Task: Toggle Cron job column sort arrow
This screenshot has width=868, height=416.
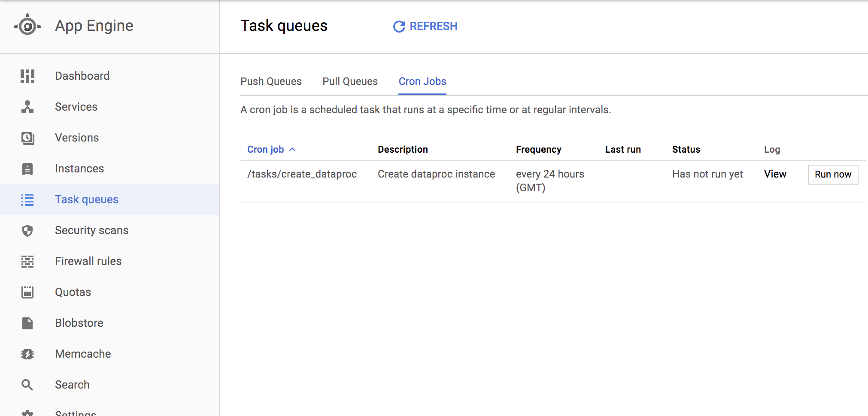Action: coord(292,150)
